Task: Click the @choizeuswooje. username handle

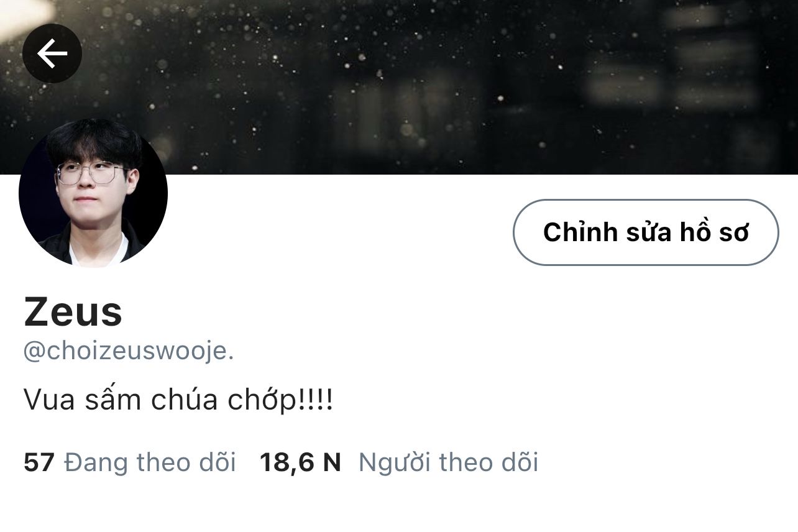Action: pyautogui.click(x=129, y=352)
